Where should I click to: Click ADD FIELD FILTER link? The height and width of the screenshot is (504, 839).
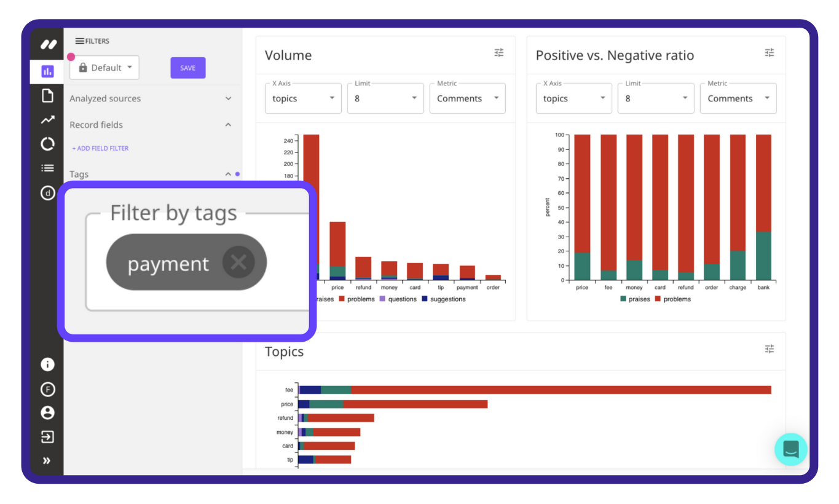[100, 148]
